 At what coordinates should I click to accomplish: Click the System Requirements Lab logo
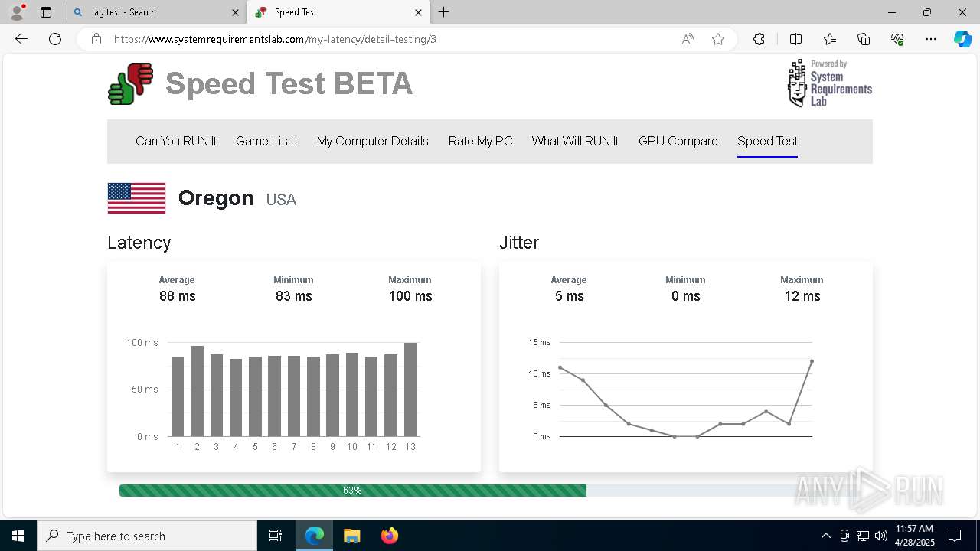pyautogui.click(x=830, y=83)
